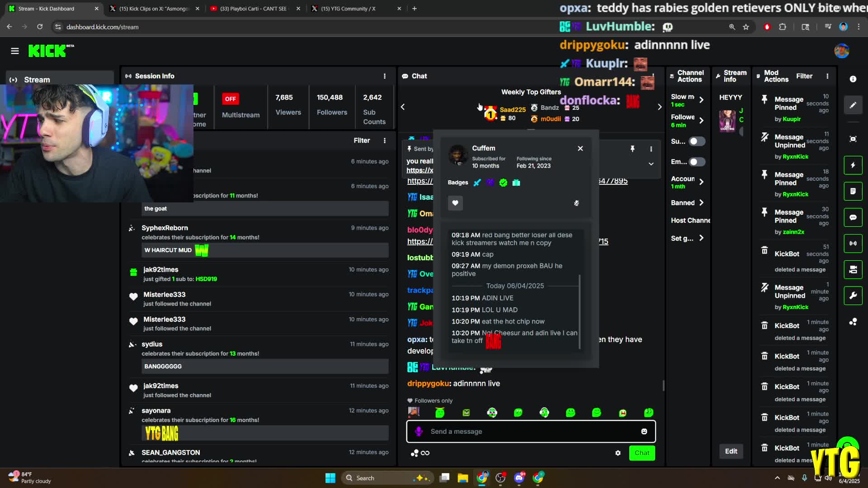Open chat settings gear icon
868x488 pixels.
pos(618,453)
